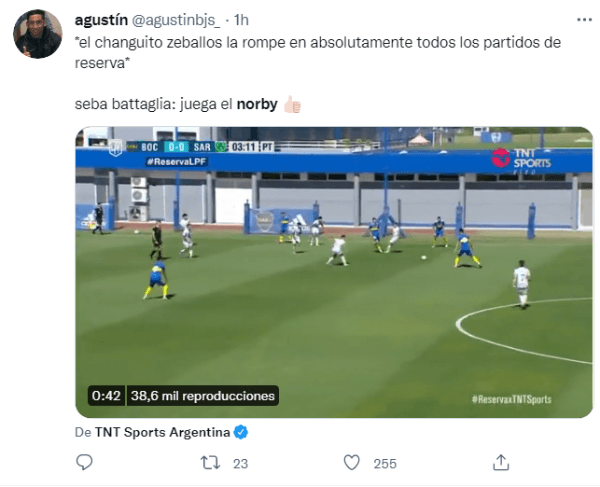Click the 23 retweet count
Image resolution: width=600 pixels, height=487 pixels.
pyautogui.click(x=240, y=464)
